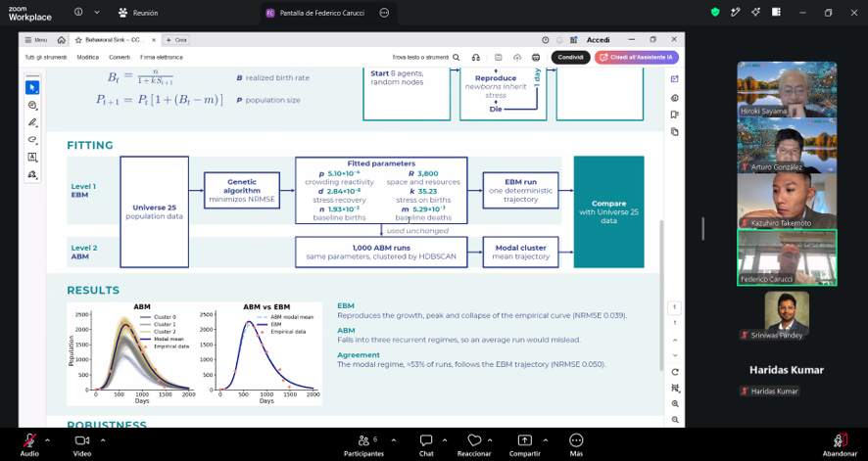This screenshot has height=461, width=868.
Task: Click the Abandonar leave button
Action: point(840,444)
